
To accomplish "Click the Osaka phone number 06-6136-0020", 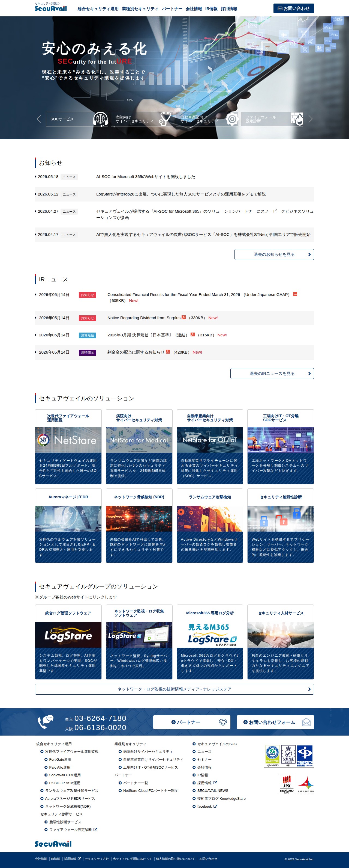I will coord(100,727).
